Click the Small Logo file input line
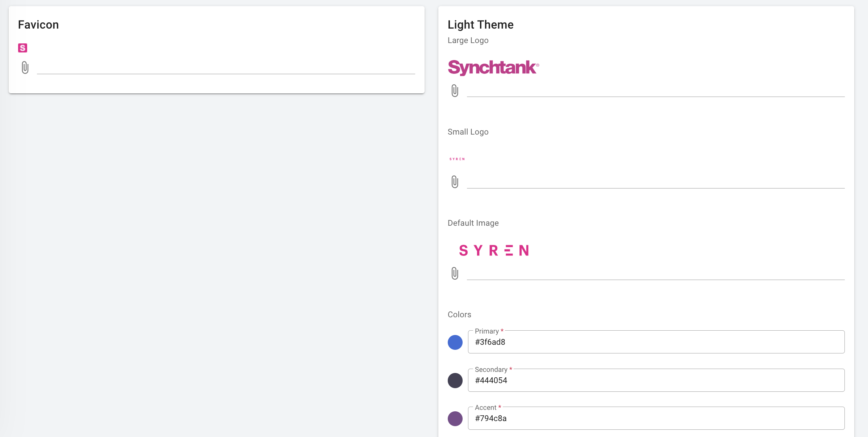Viewport: 868px width, 437px height. coord(655,182)
